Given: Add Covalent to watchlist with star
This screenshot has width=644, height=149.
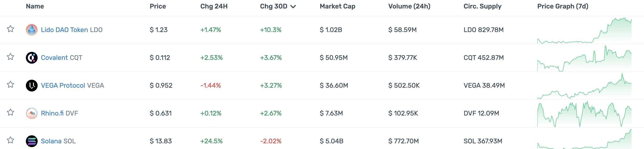Looking at the screenshot, I should coord(10,57).
